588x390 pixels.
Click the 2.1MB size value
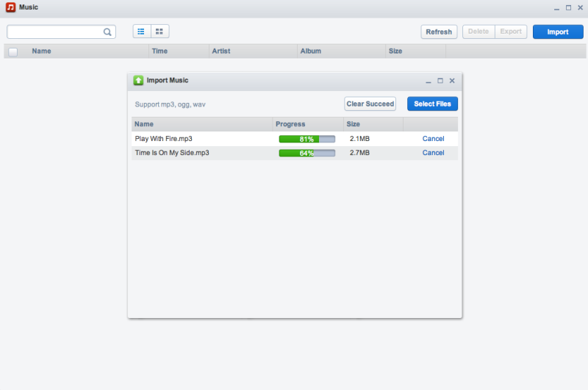(359, 139)
